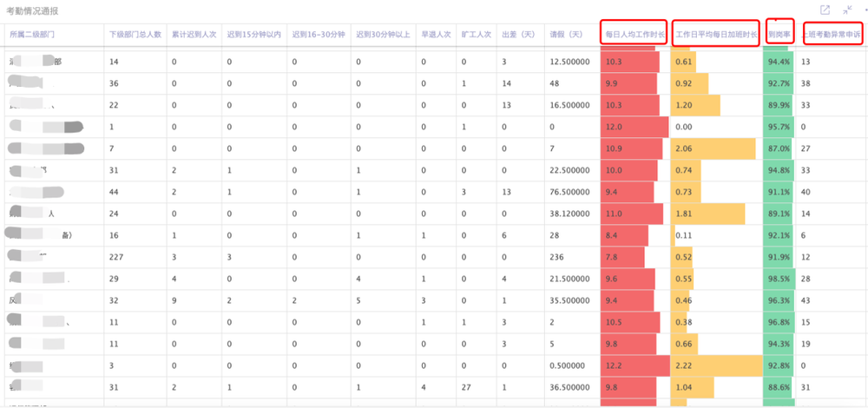
Task: Click the orange bar showing 2.06 overtime
Action: pyautogui.click(x=712, y=148)
